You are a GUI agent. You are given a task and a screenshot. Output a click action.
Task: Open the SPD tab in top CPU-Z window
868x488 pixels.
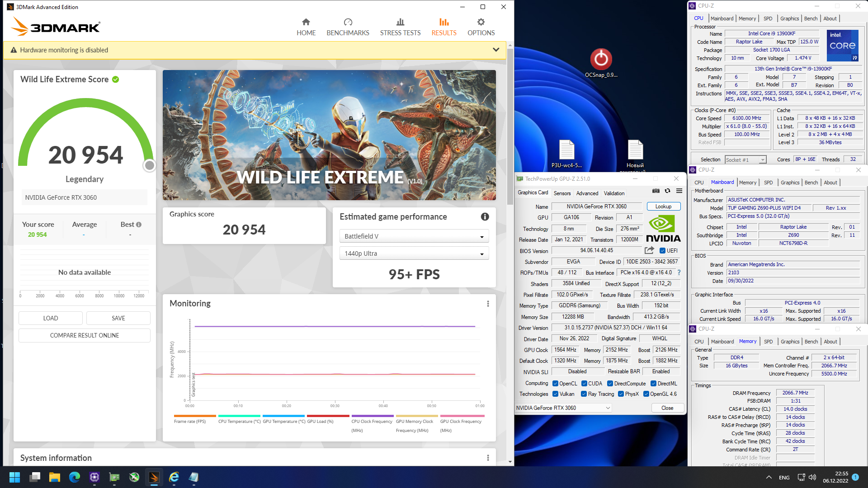(x=768, y=19)
